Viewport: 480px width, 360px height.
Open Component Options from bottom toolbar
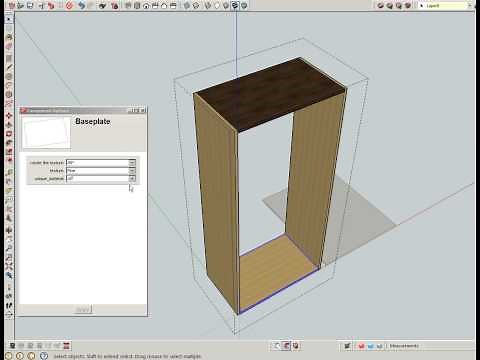coord(286,346)
